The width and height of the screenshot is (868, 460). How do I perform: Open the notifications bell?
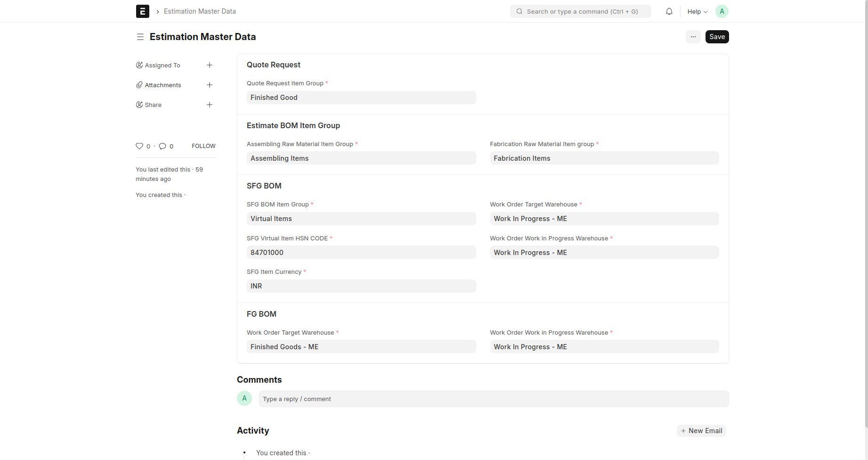click(x=669, y=11)
